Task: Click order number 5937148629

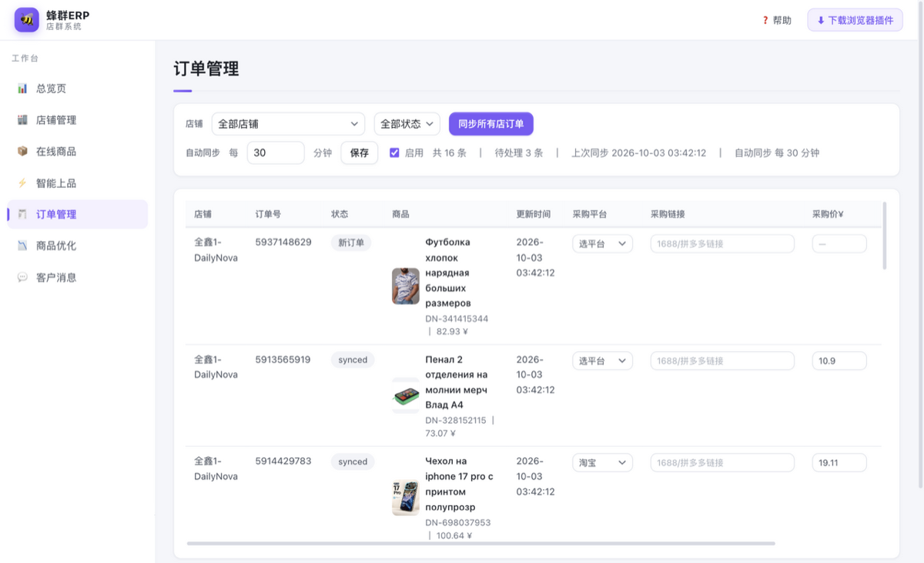Action: point(283,242)
